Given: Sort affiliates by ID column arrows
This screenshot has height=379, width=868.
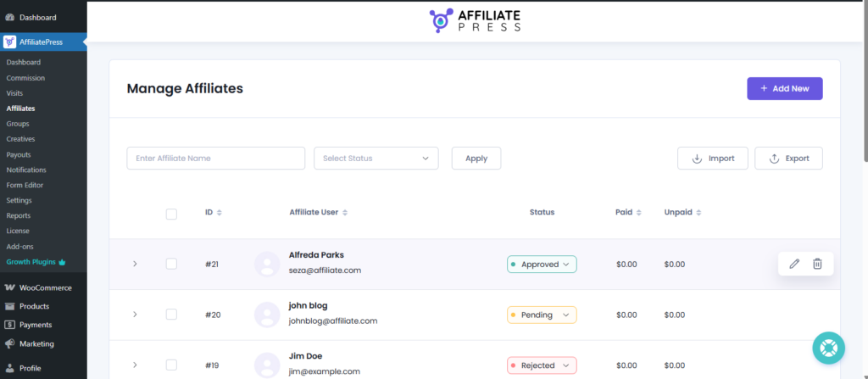Looking at the screenshot, I should [x=220, y=213].
